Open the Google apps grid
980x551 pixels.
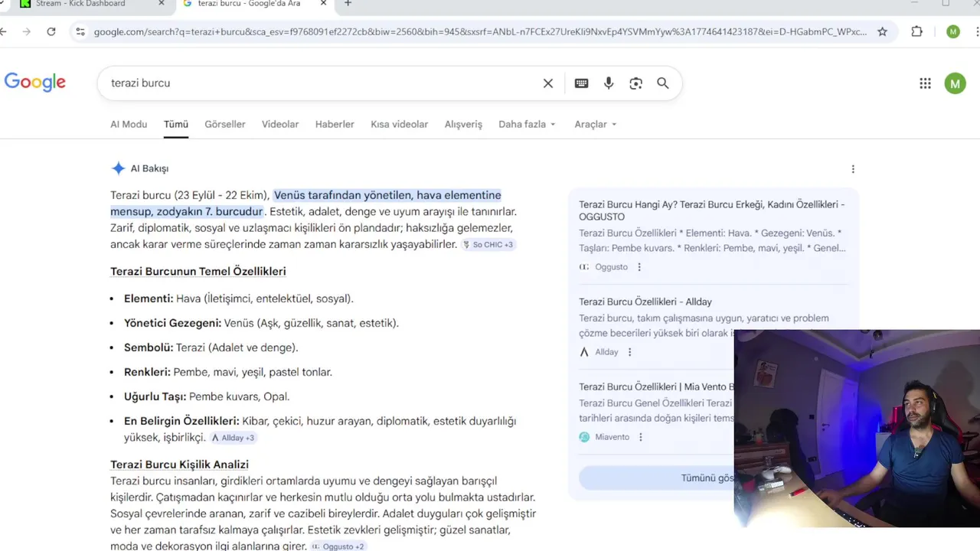tap(925, 83)
